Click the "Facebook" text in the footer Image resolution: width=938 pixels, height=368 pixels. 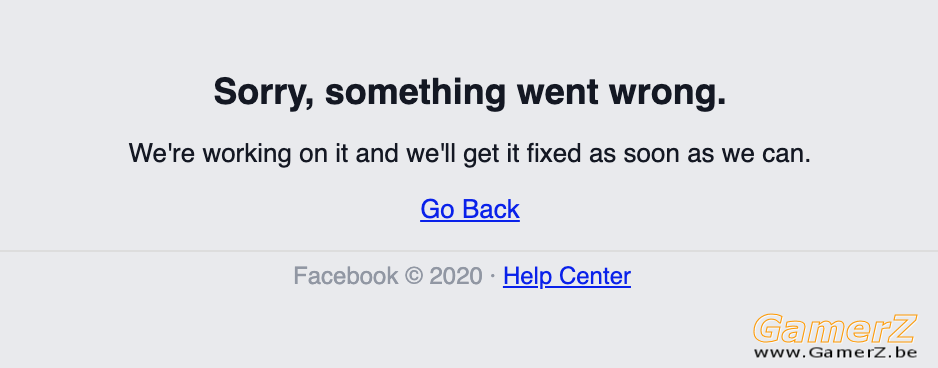(346, 276)
